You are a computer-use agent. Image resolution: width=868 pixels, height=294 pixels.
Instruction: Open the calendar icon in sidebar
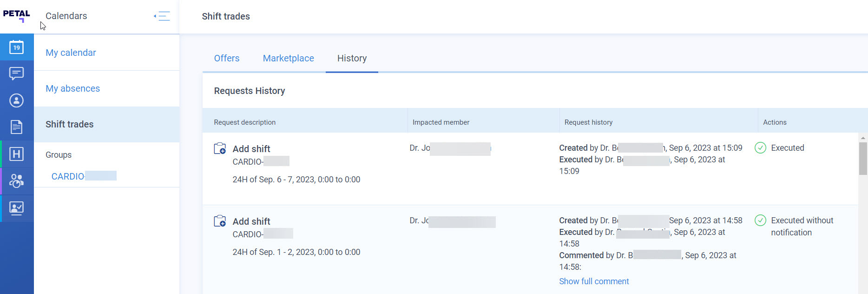(17, 47)
